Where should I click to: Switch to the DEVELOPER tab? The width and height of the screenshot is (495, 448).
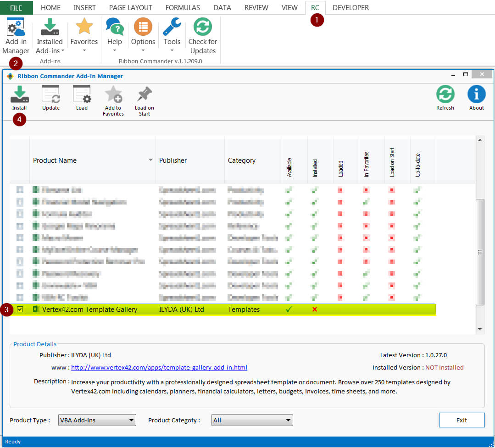click(x=351, y=8)
